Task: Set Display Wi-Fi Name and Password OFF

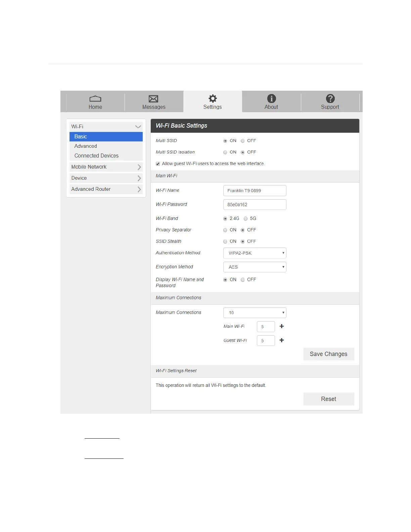Action: [x=243, y=280]
